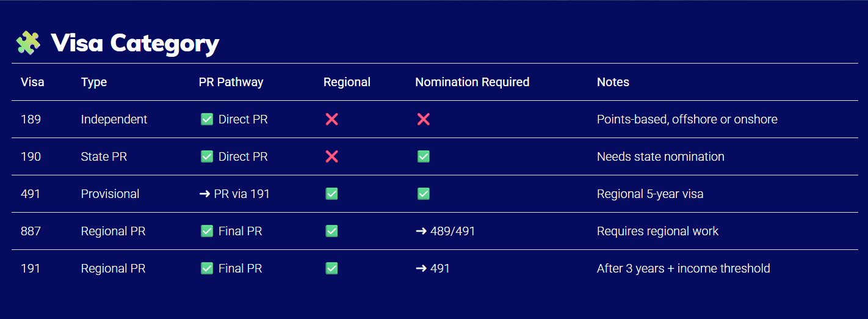This screenshot has height=319, width=868.
Task: Click the 491 row Regional checkmark
Action: click(x=331, y=194)
